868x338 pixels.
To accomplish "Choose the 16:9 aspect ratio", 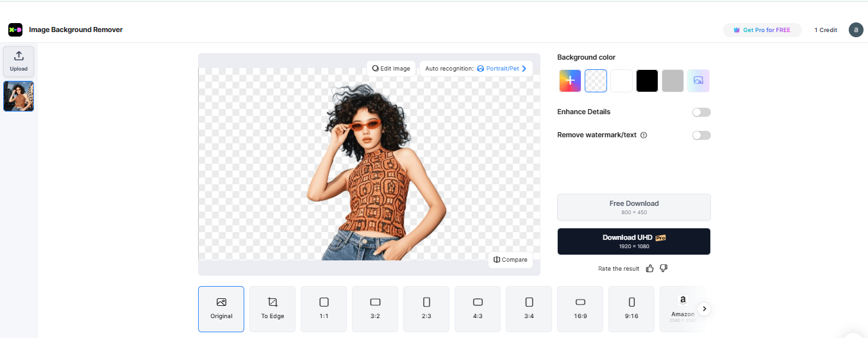I will click(x=580, y=309).
